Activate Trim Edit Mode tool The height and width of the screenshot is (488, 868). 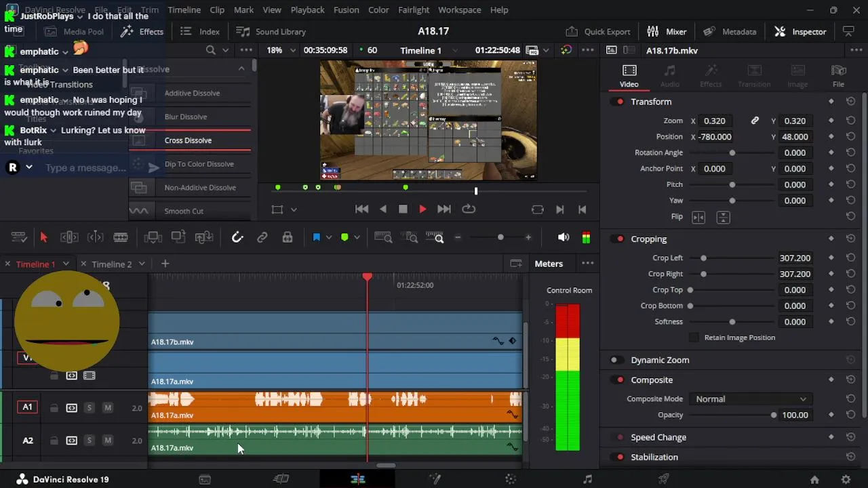(69, 237)
